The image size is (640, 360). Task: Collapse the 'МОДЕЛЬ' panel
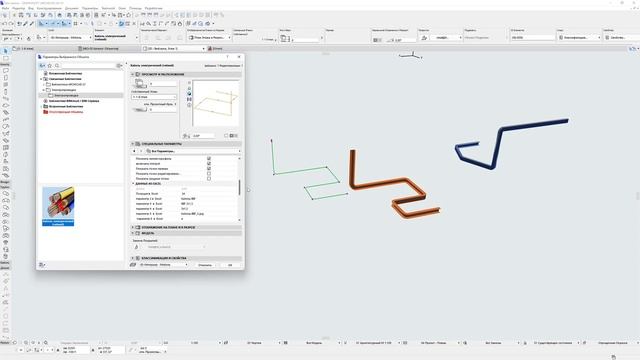click(133, 233)
